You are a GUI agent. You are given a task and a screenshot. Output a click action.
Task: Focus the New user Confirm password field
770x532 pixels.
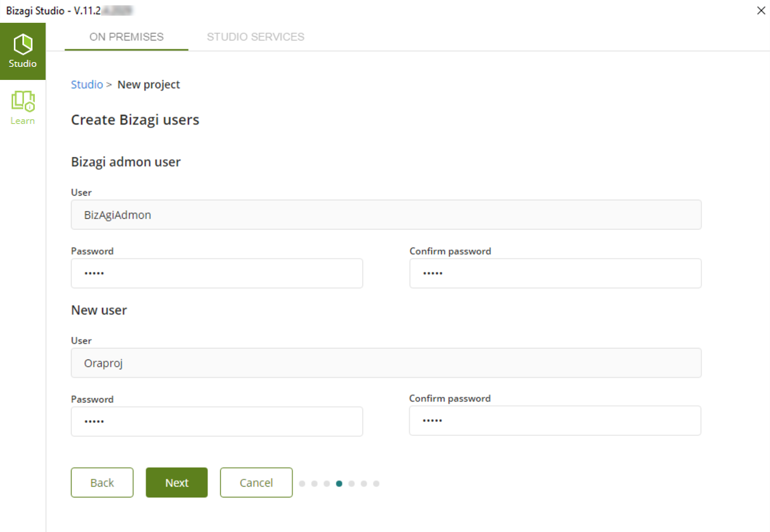(x=555, y=421)
